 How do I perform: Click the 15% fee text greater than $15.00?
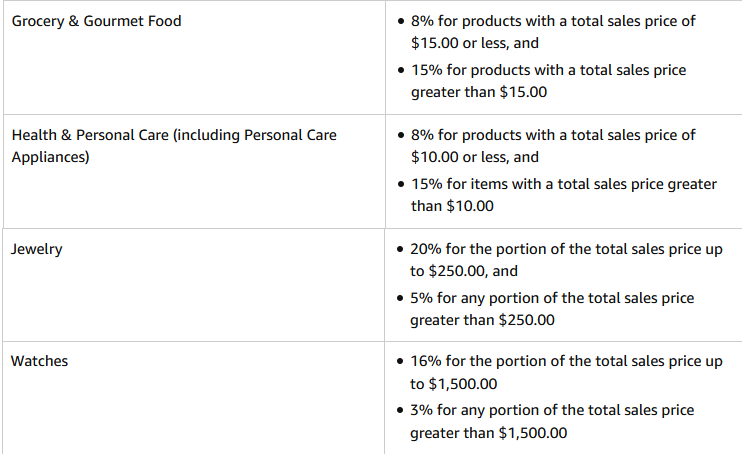pyautogui.click(x=548, y=81)
